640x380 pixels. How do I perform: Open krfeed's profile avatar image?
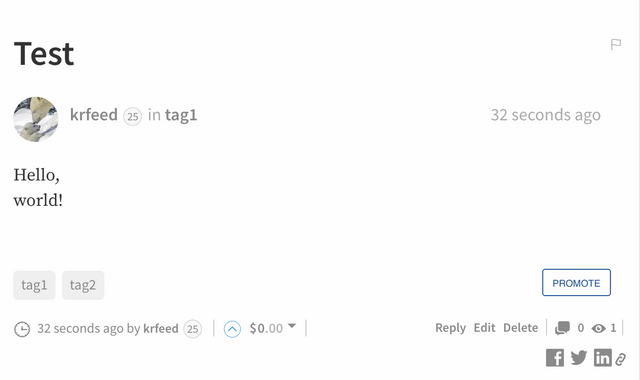coord(36,119)
